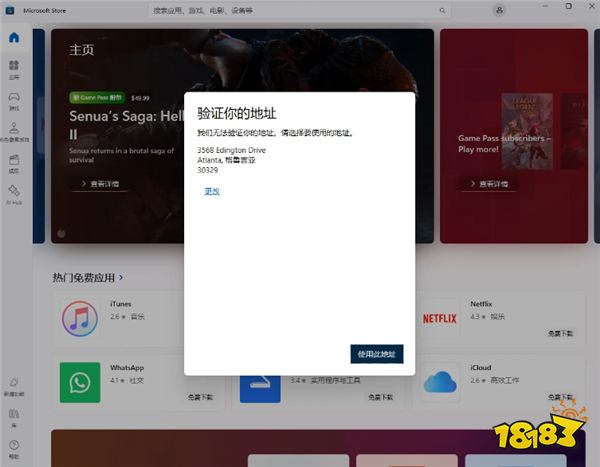This screenshot has width=600, height=467.
Task: Click the iCloud app name
Action: [481, 367]
